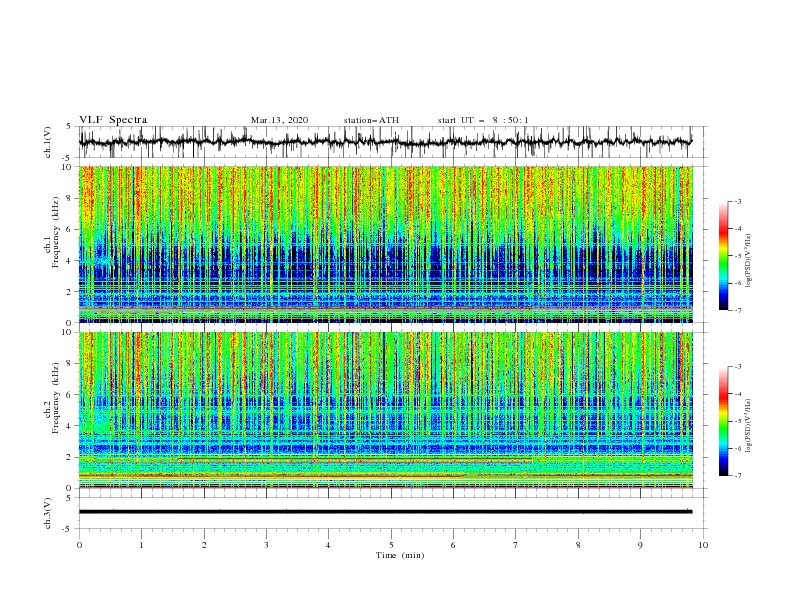Click the 'VLF Spectra' title text
Image resolution: width=792 pixels, height=612 pixels.
click(113, 120)
